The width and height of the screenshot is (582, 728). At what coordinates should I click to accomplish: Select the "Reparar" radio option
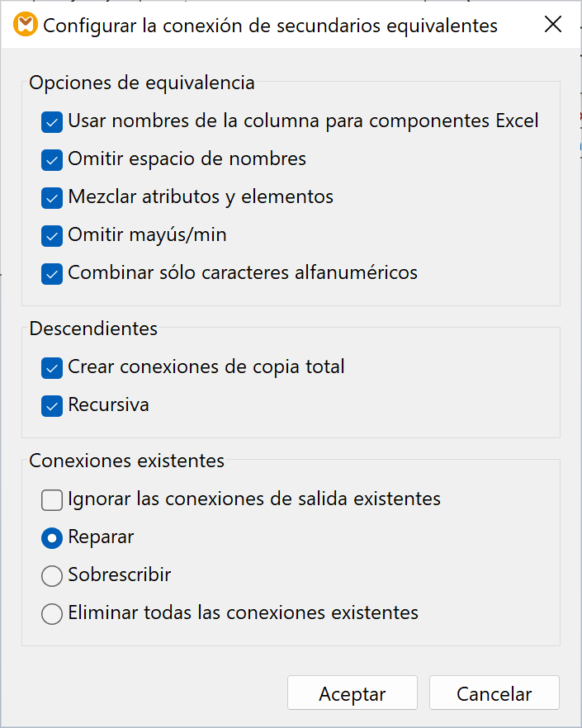(x=52, y=537)
